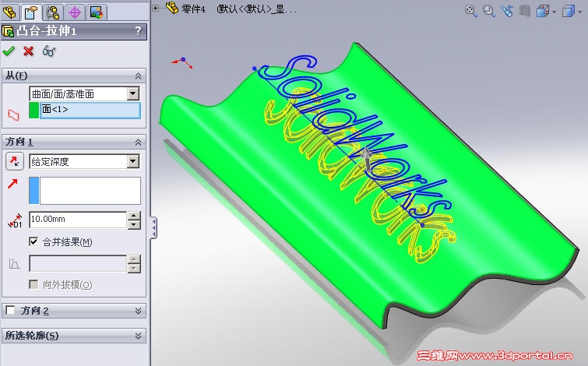Enable the 方向2 checkbox

click(10, 310)
